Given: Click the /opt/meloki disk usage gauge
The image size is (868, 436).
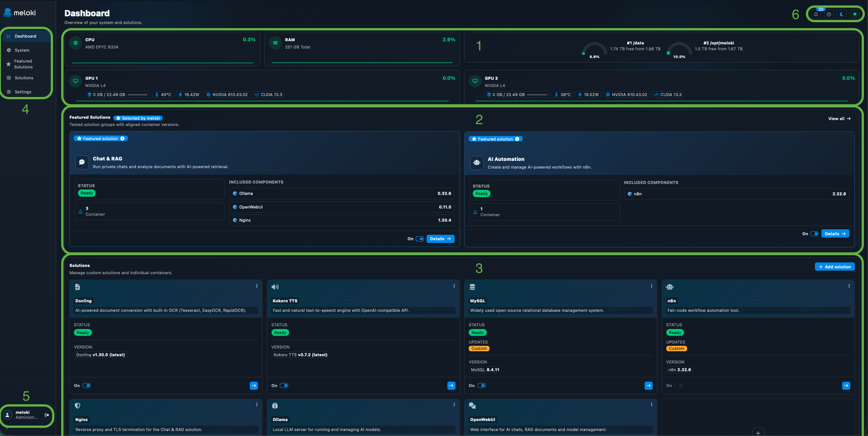Looking at the screenshot, I should pos(679,50).
